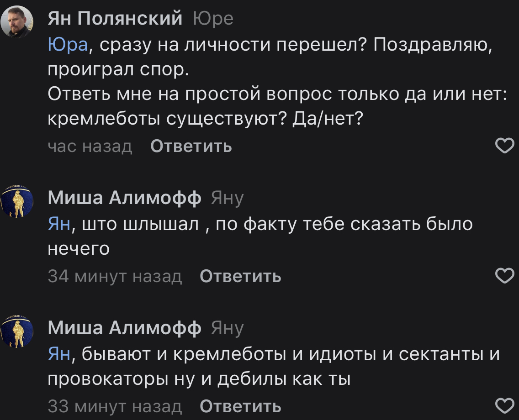519x420 pixels.
Task: Tap the heart on the "што шлышал" comment
Action: pyautogui.click(x=504, y=276)
